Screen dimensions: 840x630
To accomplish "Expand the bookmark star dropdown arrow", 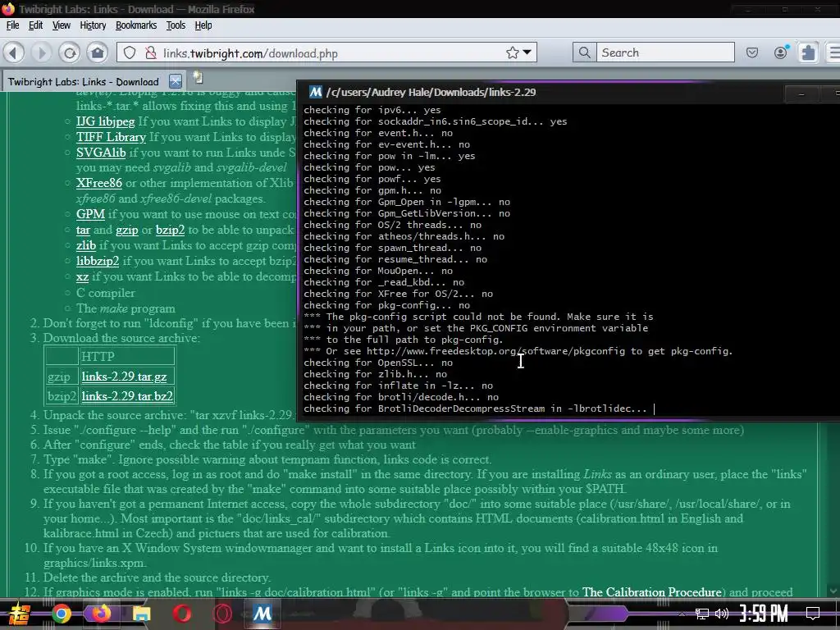I will tap(527, 52).
